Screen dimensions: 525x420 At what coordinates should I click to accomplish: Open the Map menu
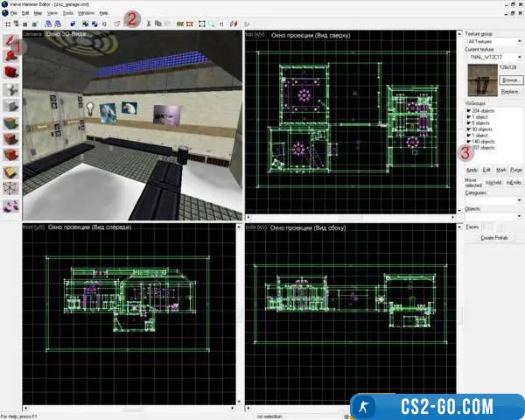pyautogui.click(x=38, y=14)
